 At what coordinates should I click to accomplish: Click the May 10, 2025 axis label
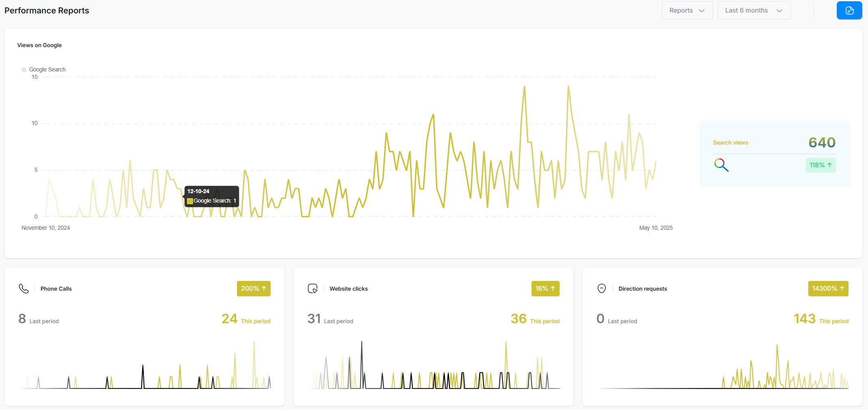coord(655,228)
